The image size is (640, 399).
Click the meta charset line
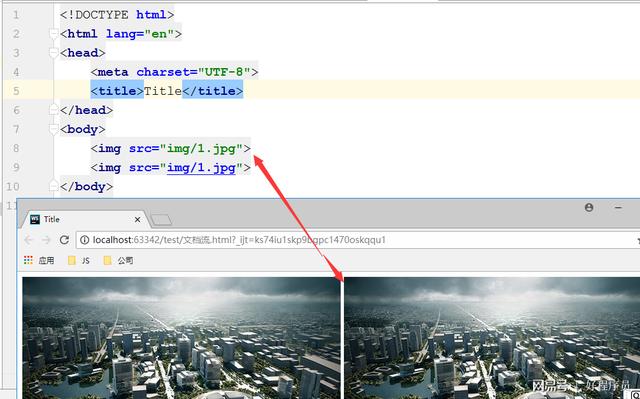point(174,72)
